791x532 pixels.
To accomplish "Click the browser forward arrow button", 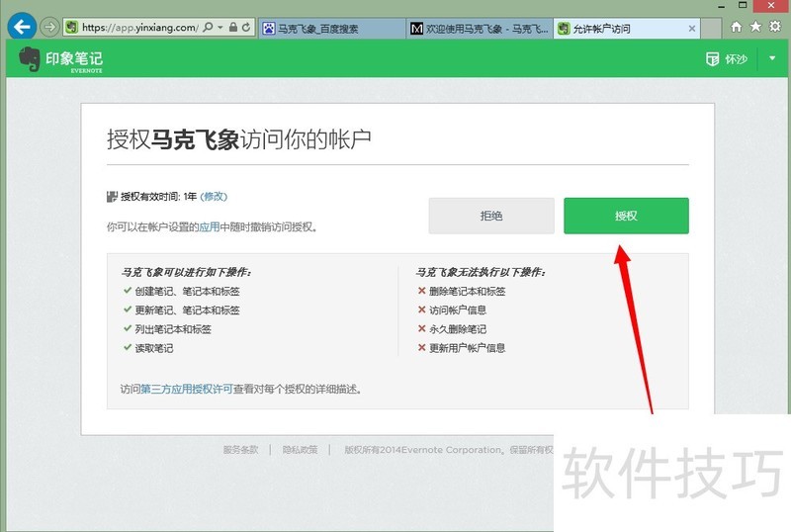I will click(x=49, y=27).
